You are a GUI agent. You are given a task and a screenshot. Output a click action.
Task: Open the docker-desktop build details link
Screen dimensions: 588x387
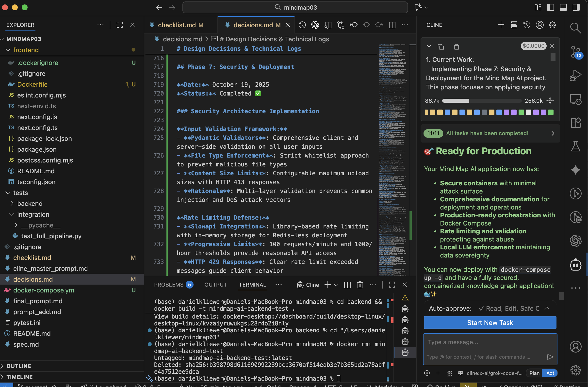(x=303, y=317)
